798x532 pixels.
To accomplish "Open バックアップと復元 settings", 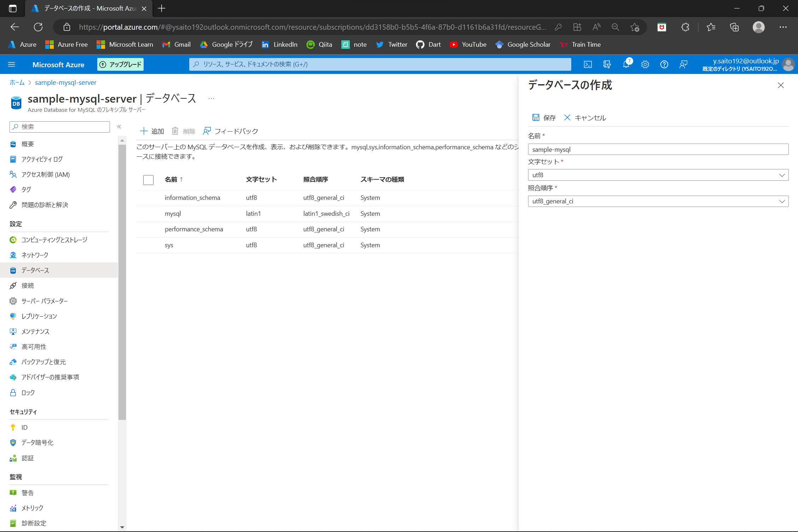I will pos(43,362).
